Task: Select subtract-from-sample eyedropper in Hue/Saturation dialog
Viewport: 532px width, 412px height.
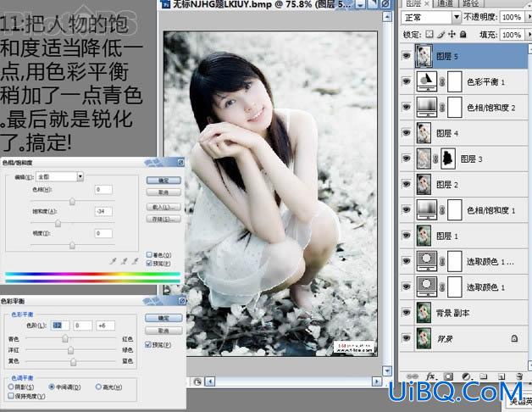Action: coord(135,261)
